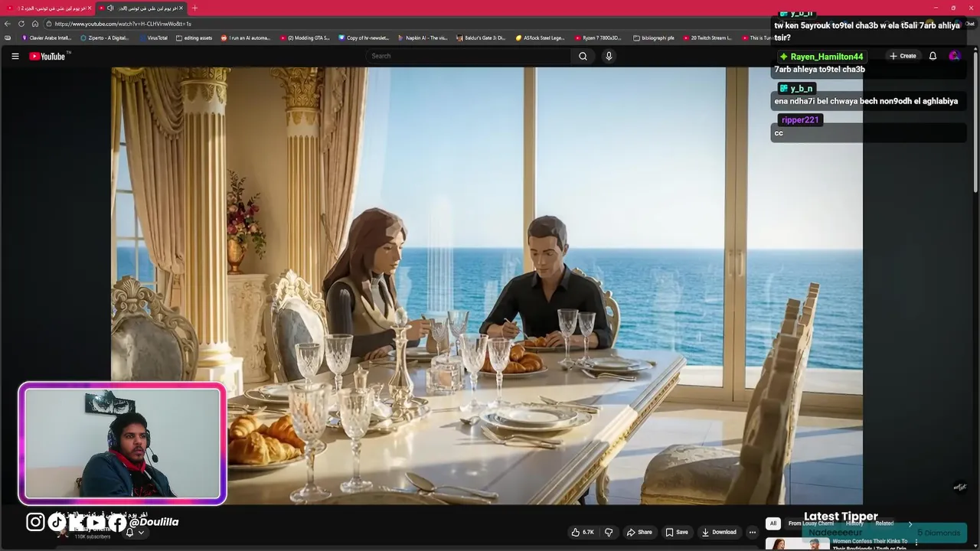The width and height of the screenshot is (980, 551).
Task: Share the video
Action: [639, 532]
